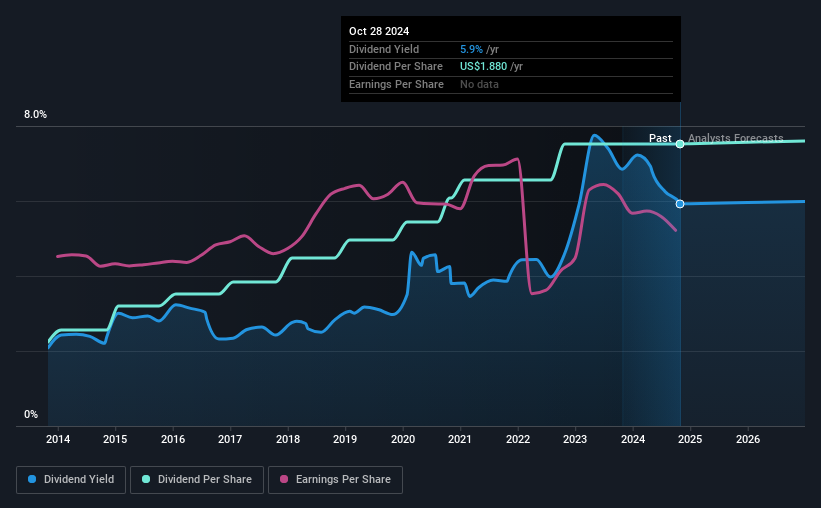Click the 8.0% y-axis label
Viewport: 821px width, 508px height.
click(x=36, y=115)
